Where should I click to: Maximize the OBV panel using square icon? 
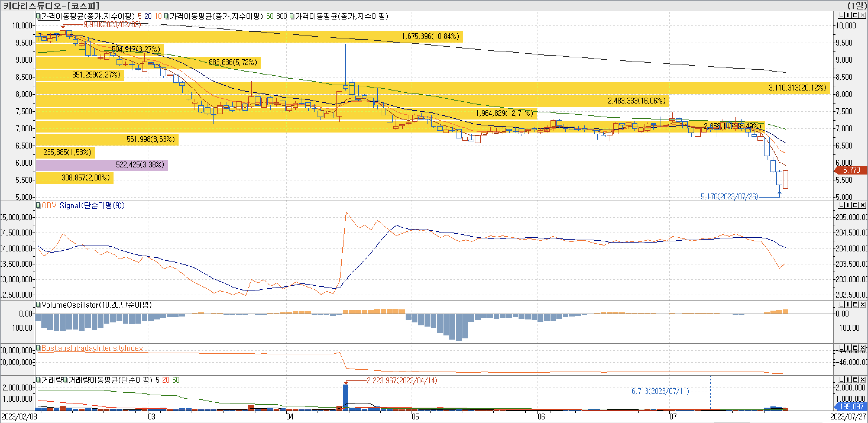856,205
